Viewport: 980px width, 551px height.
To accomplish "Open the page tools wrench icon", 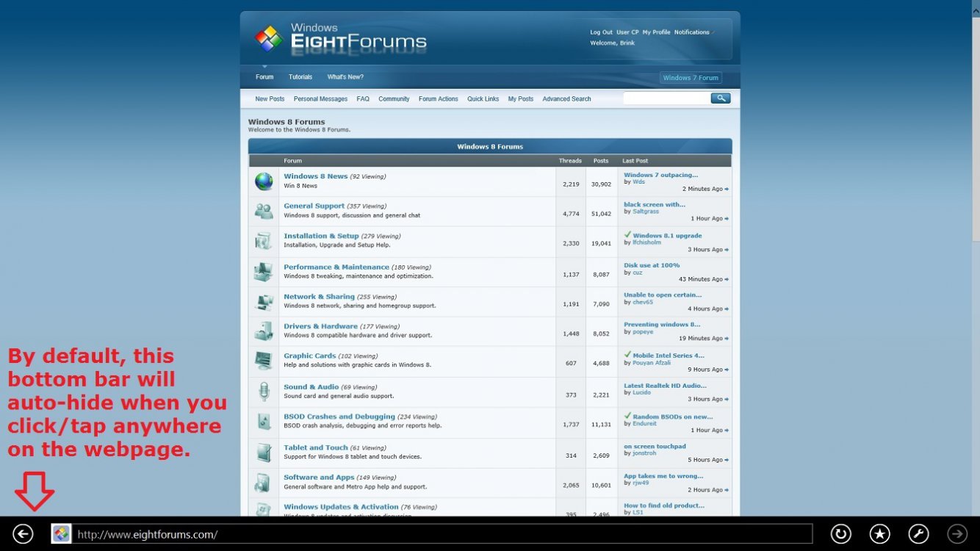I will point(919,534).
